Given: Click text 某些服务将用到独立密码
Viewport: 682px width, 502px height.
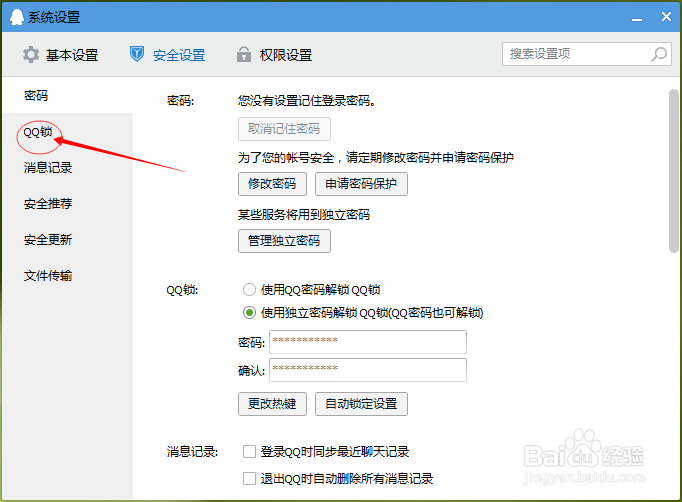Looking at the screenshot, I should click(304, 214).
